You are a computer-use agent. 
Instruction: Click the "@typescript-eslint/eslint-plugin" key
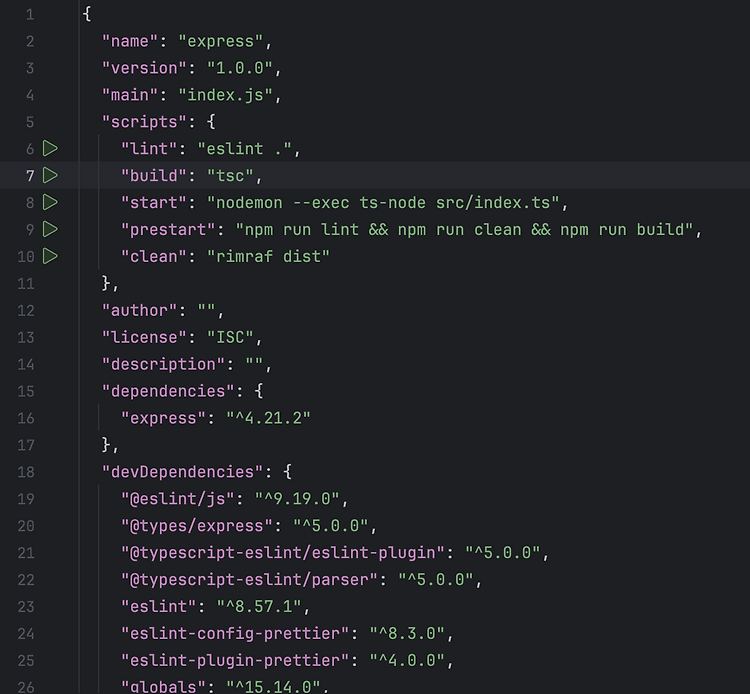pyautogui.click(x=283, y=553)
